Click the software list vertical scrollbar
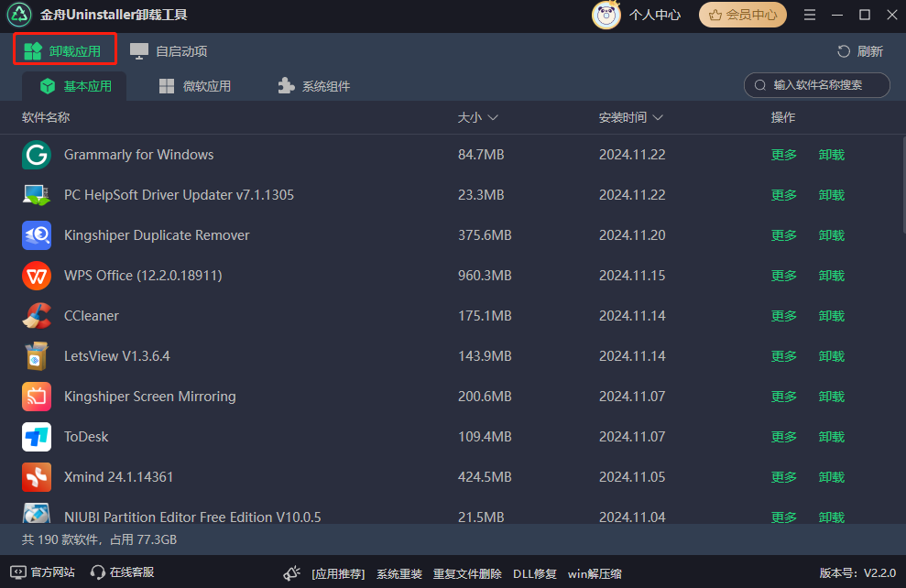906x588 pixels. point(903,185)
